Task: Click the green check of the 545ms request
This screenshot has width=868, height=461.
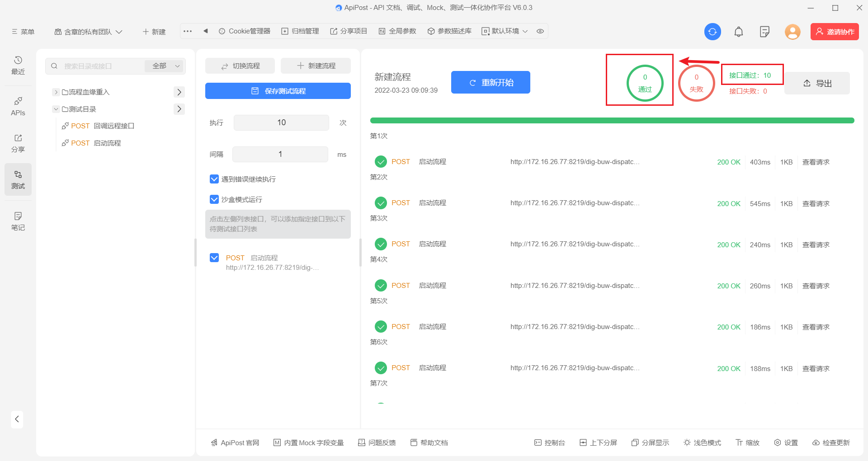Action: click(381, 203)
